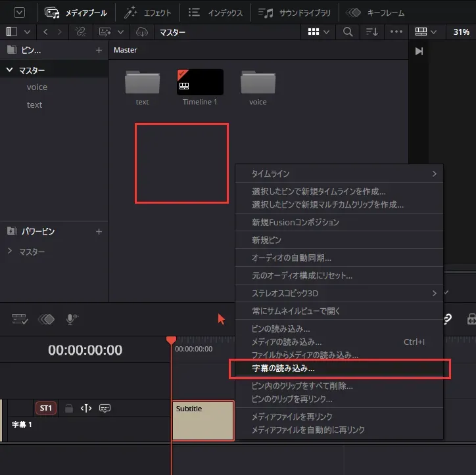
Task: Open the sort order icon
Action: click(x=372, y=32)
